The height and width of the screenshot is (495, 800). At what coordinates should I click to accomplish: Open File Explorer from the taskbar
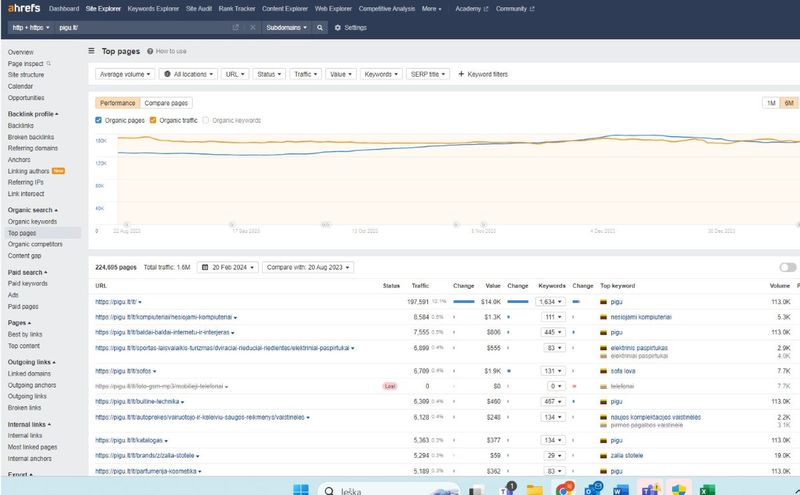coord(534,490)
